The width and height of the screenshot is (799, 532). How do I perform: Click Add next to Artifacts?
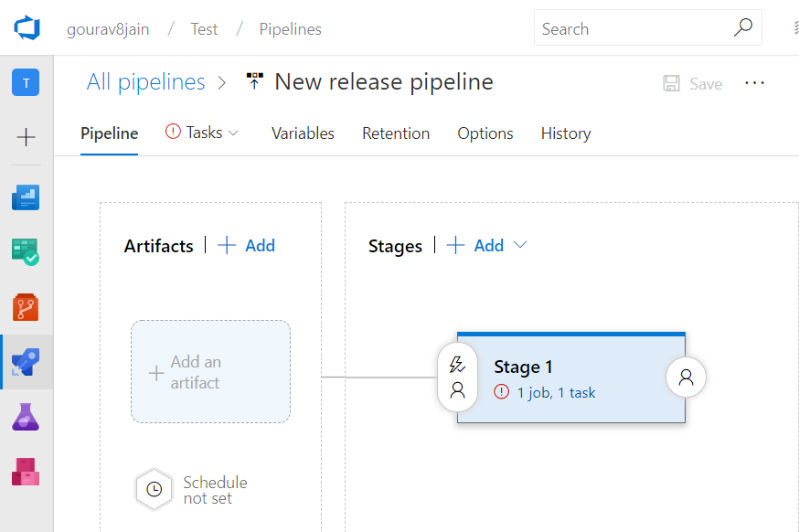coord(247,245)
